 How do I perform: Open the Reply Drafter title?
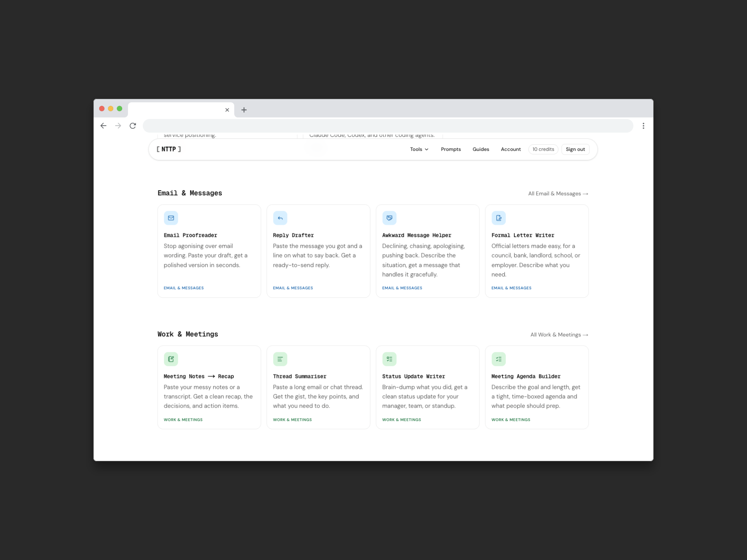coord(293,235)
